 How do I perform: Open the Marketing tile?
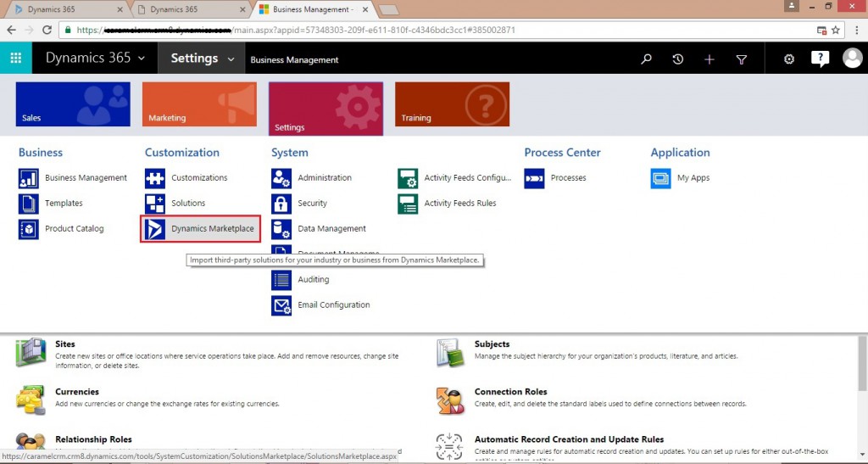point(199,104)
